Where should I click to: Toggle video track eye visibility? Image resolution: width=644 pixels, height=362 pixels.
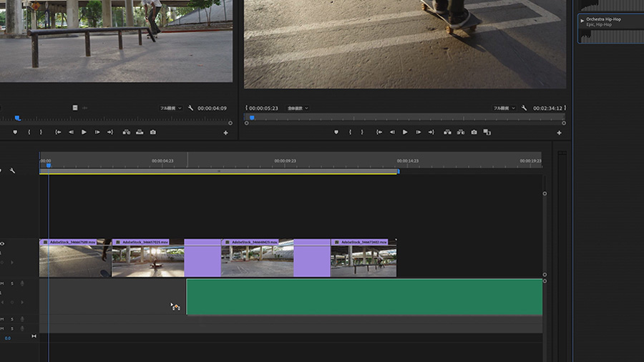point(2,244)
